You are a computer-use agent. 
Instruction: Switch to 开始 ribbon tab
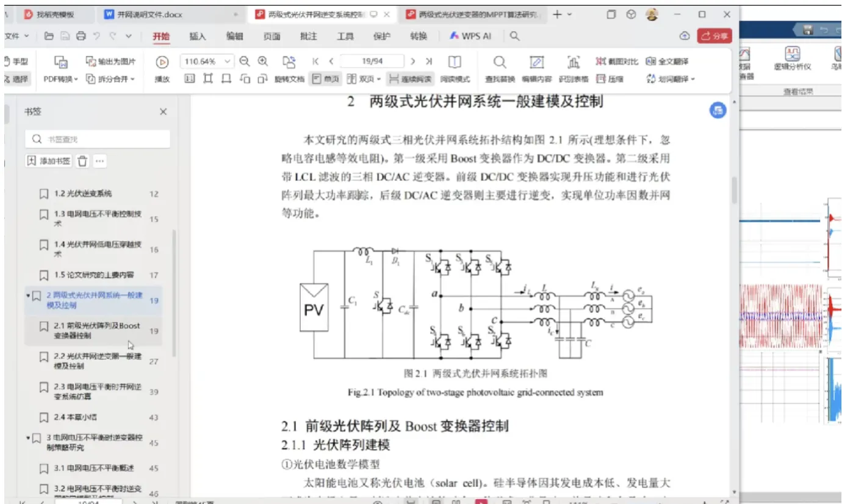(x=161, y=36)
